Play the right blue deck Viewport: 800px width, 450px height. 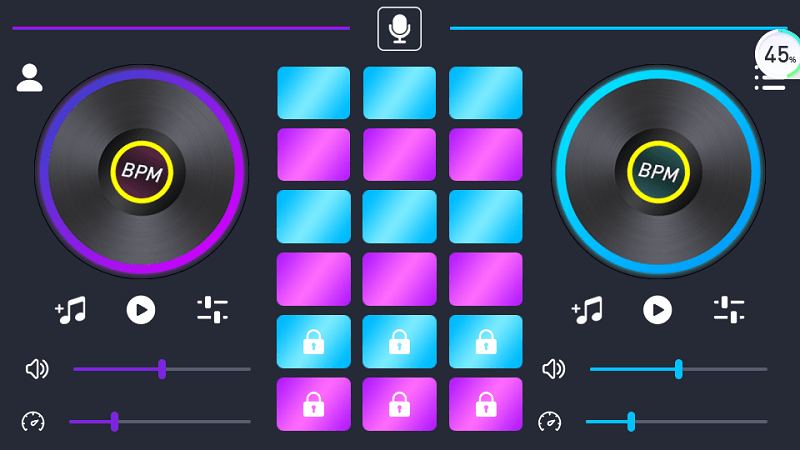(657, 310)
